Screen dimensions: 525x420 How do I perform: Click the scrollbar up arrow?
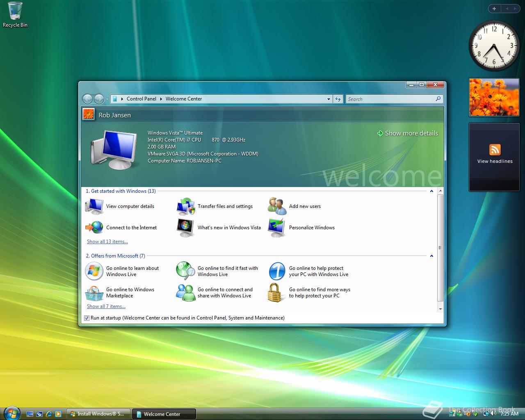click(441, 191)
